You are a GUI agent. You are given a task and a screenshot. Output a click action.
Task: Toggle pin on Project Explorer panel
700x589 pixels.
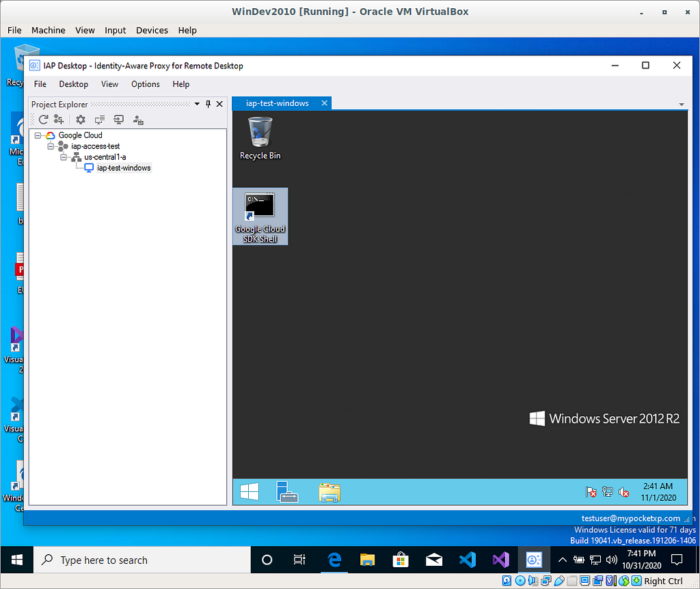point(208,104)
